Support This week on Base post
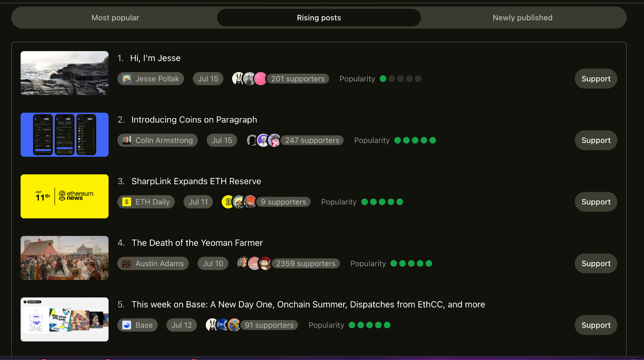The height and width of the screenshot is (360, 644). pos(596,325)
